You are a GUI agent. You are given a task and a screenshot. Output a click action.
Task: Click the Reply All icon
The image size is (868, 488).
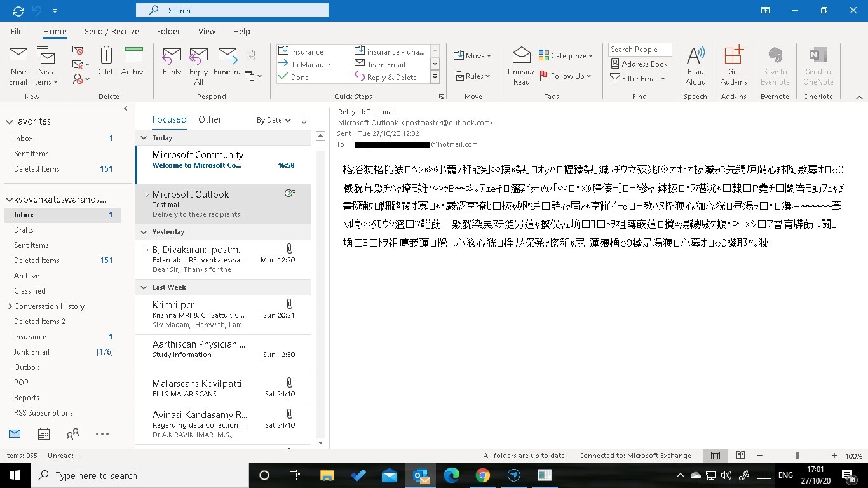coord(199,65)
